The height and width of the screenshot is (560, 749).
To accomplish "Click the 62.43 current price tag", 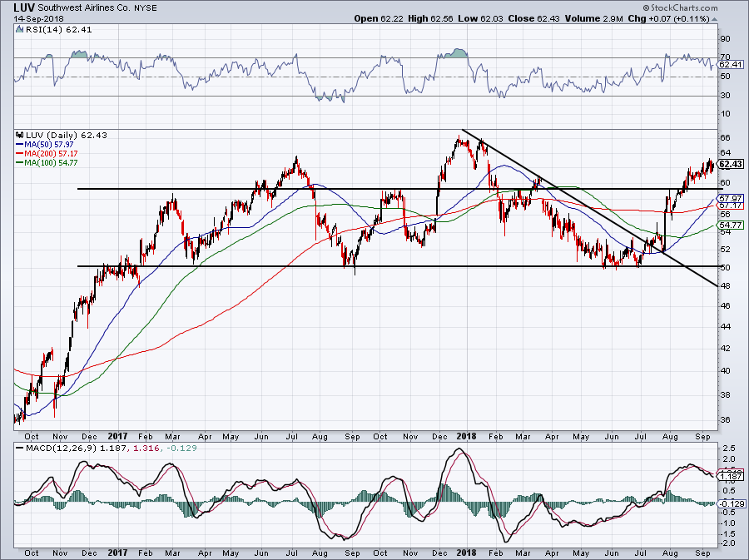I will pyautogui.click(x=730, y=164).
